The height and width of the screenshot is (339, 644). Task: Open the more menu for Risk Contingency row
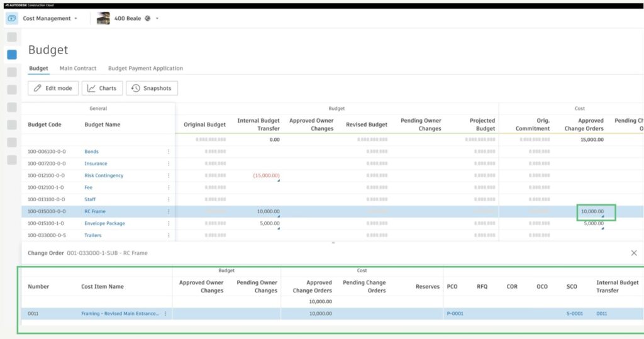(169, 175)
